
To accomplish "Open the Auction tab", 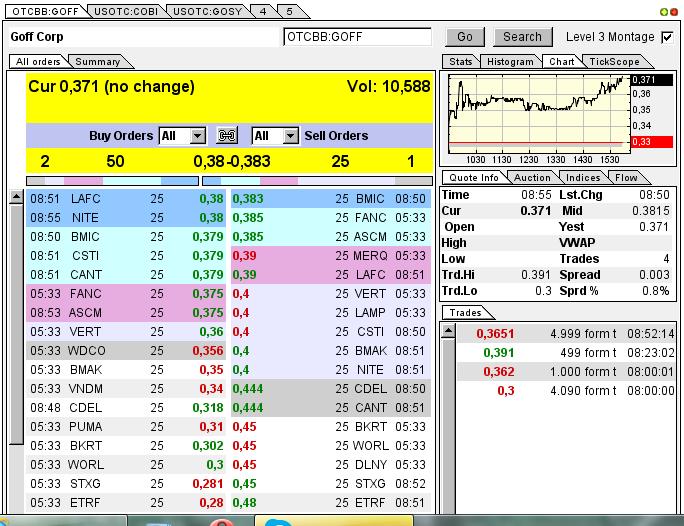I will [532, 178].
